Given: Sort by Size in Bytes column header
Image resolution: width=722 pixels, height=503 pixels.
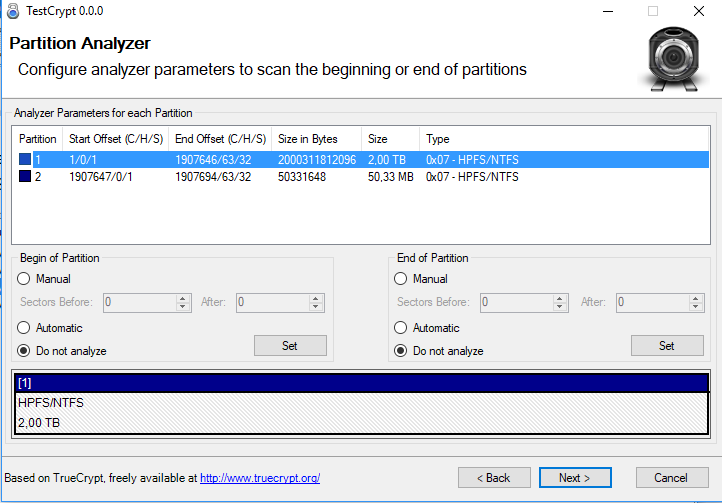Looking at the screenshot, I should [x=317, y=139].
